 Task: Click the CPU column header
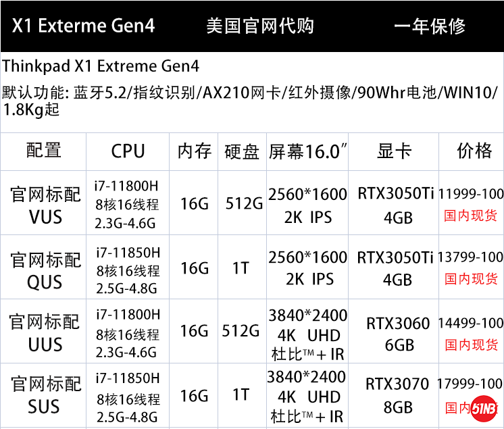coord(128,151)
